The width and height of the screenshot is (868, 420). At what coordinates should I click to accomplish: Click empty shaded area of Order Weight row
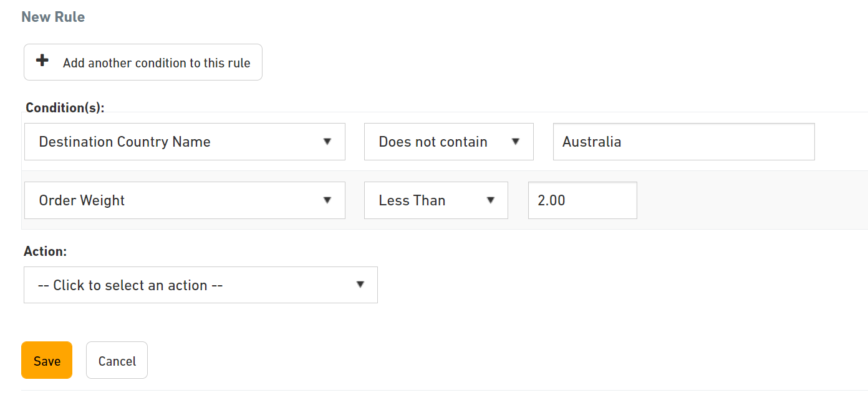tap(748, 200)
